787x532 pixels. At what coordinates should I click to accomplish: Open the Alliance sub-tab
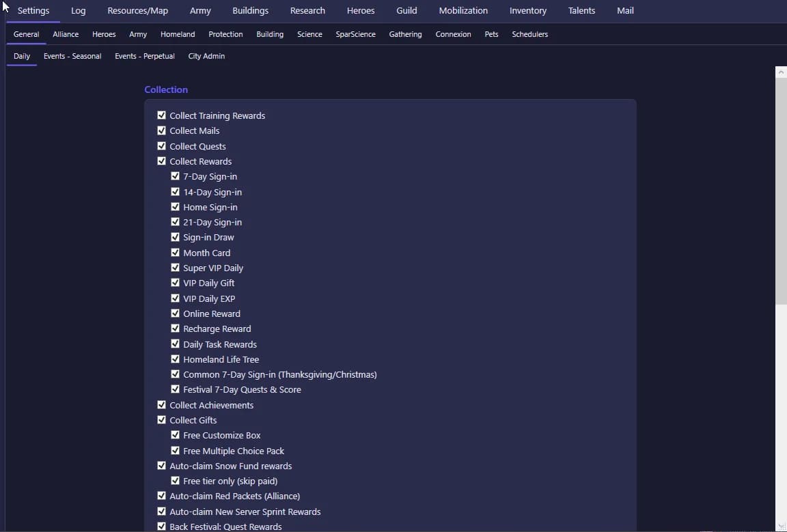[x=66, y=34]
